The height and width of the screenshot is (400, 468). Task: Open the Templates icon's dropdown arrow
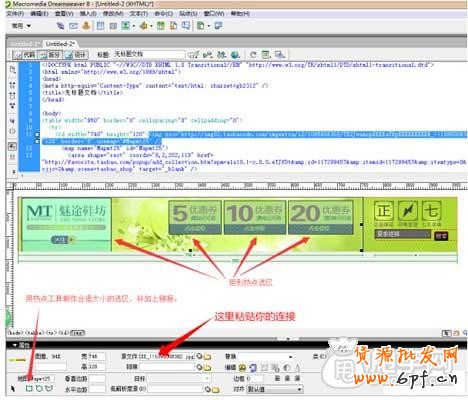[x=208, y=26]
